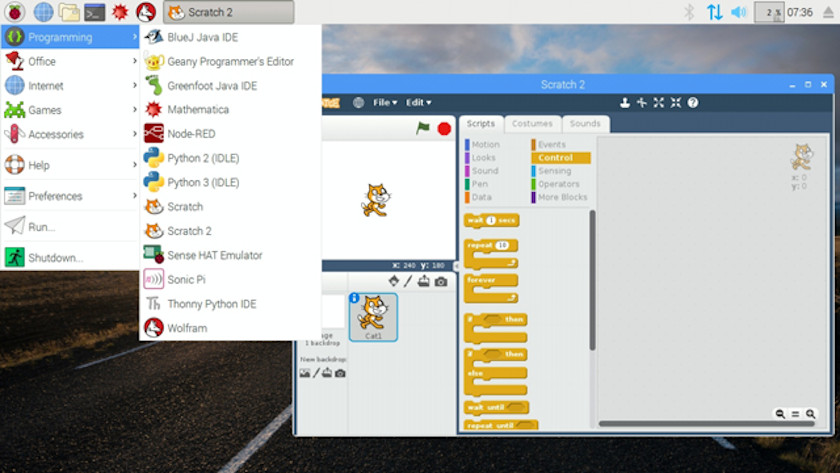Open Thonny Python IDE
Image resolution: width=840 pixels, height=473 pixels.
click(x=230, y=304)
